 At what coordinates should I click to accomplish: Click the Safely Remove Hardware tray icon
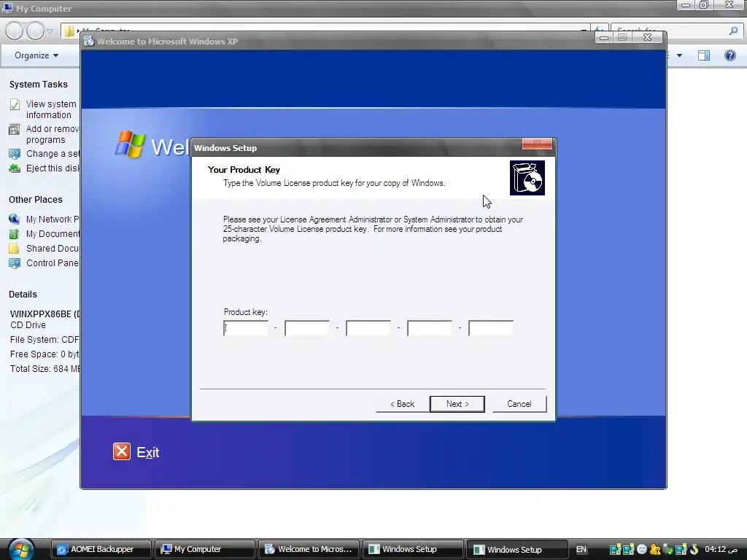667,549
